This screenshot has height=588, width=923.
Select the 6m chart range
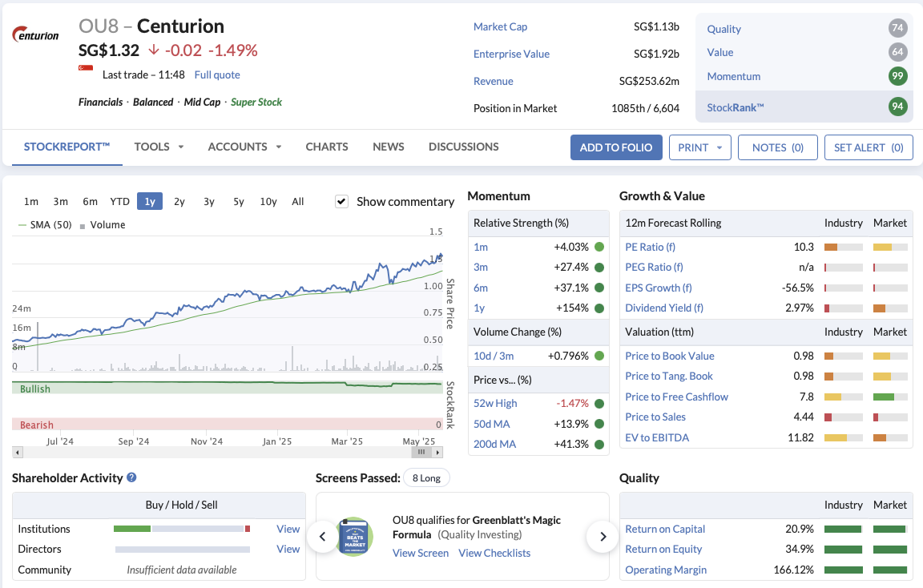90,201
